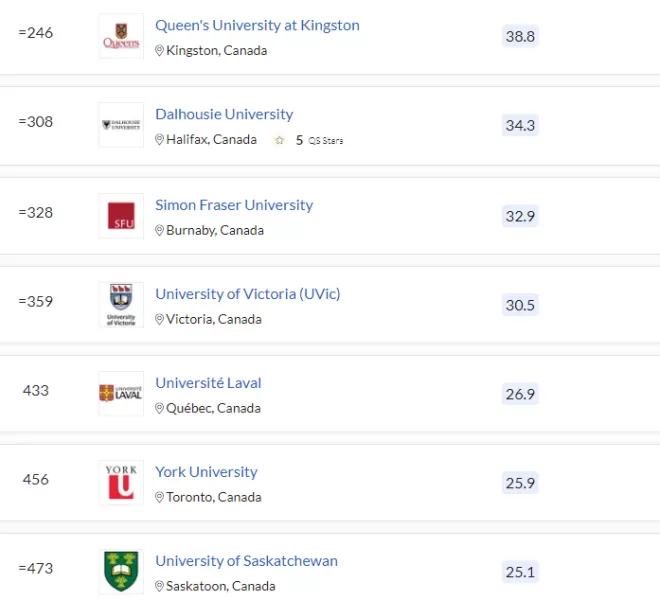Click the 5 QS Stars rating label
The width and height of the screenshot is (660, 600).
point(319,140)
